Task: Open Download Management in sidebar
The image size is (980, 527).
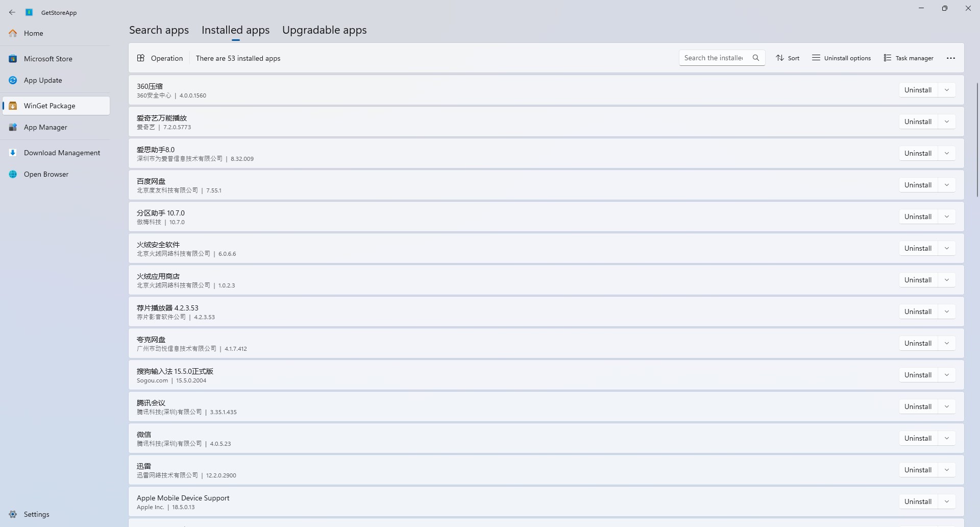Action: pyautogui.click(x=56, y=153)
